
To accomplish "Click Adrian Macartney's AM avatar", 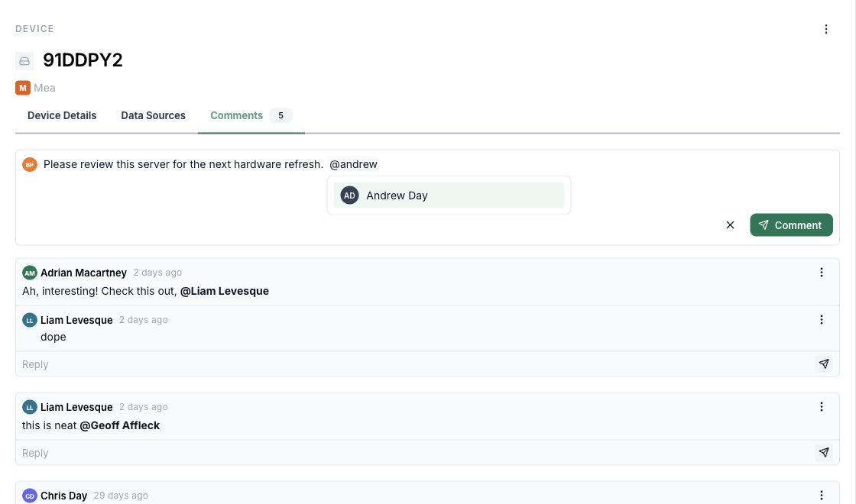I will pos(30,273).
